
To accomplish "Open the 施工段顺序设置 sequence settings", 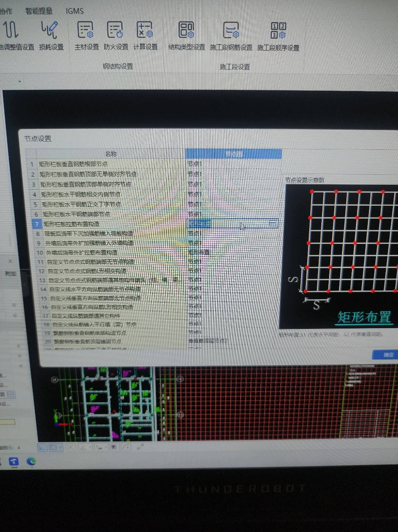I will (278, 35).
